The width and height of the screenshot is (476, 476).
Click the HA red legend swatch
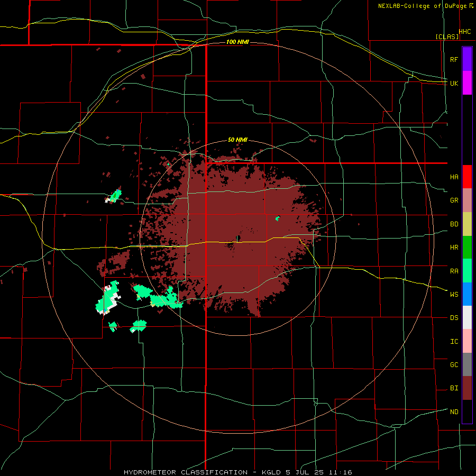(467, 177)
